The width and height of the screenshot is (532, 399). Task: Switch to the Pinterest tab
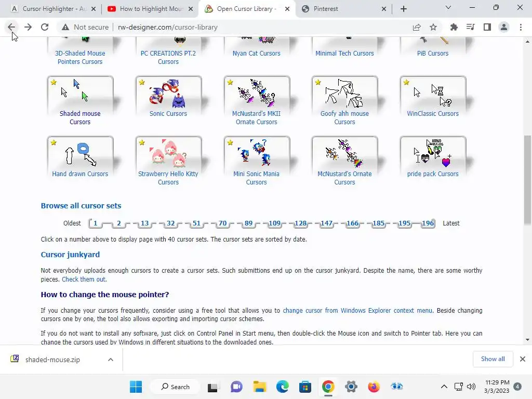(326, 9)
